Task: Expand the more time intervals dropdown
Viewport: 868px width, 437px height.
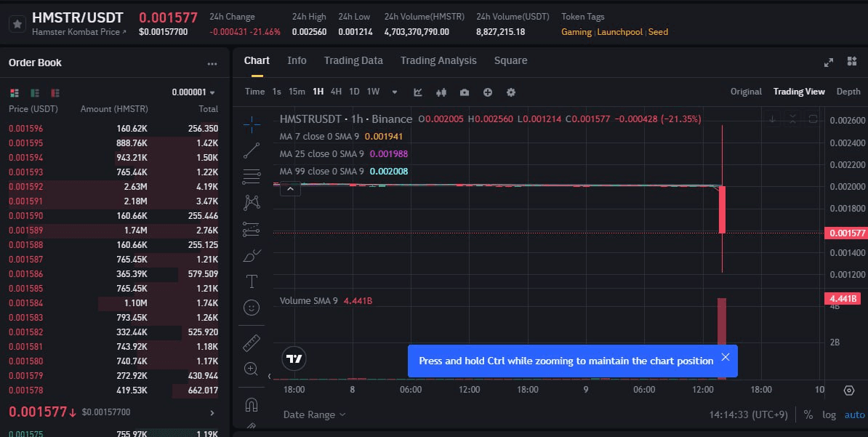Action: (x=395, y=92)
